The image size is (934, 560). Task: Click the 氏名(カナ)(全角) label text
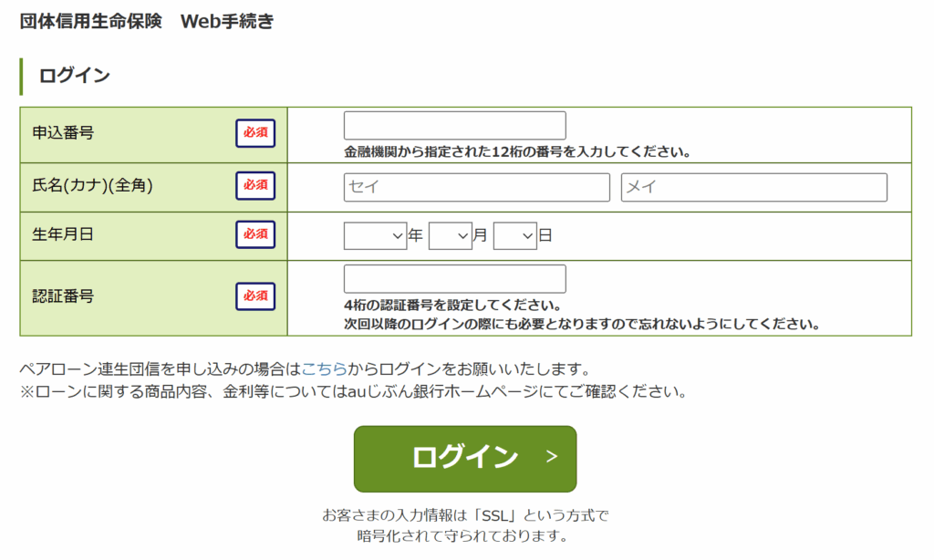[x=92, y=185]
